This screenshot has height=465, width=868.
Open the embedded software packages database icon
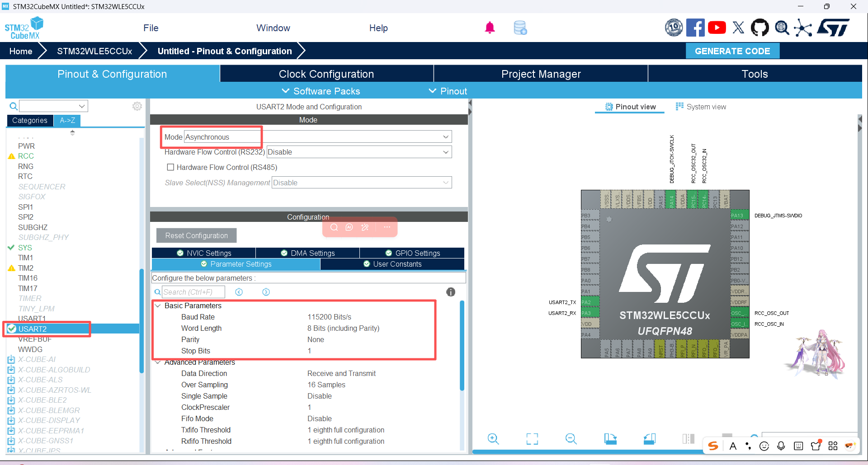click(520, 28)
